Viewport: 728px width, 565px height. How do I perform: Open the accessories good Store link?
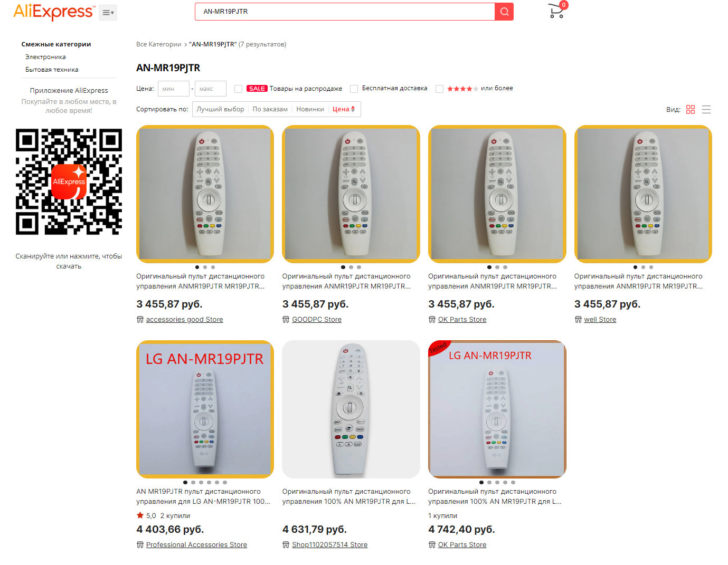[x=184, y=320]
